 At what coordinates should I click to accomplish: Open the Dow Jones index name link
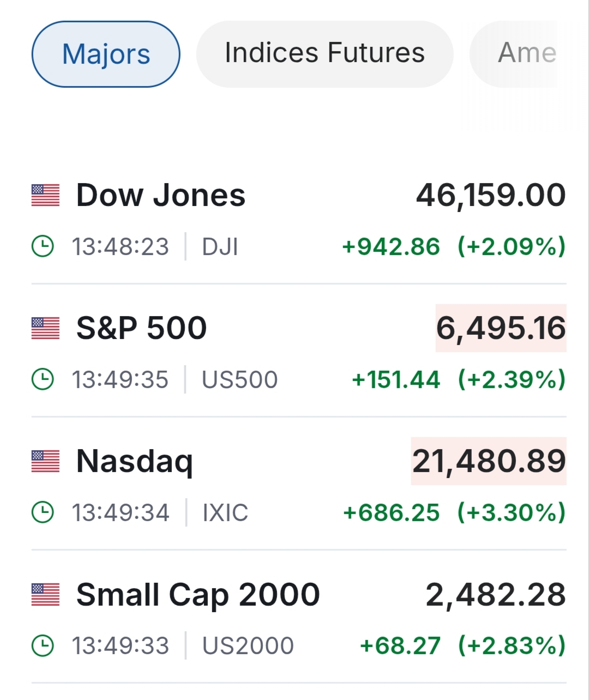[161, 195]
